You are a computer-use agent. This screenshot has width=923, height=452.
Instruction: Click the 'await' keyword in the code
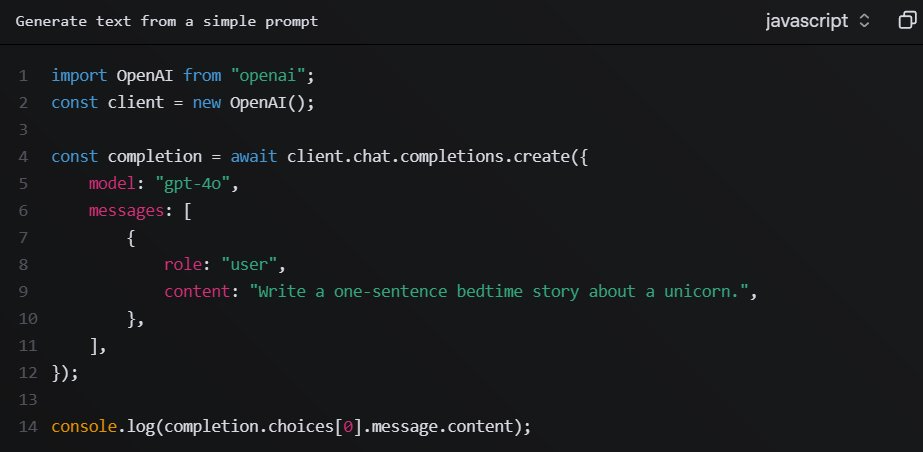coord(254,157)
